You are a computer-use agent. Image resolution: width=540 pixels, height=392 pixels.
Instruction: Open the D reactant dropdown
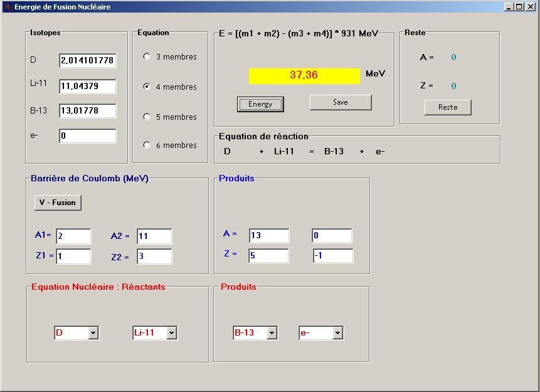click(x=93, y=333)
